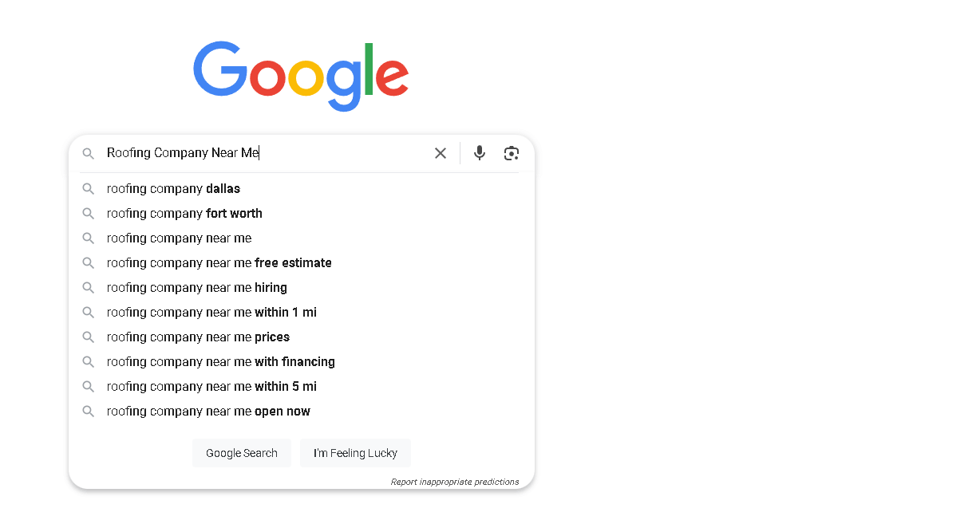Click the Google Search button
The height and width of the screenshot is (520, 980).
pyautogui.click(x=242, y=453)
